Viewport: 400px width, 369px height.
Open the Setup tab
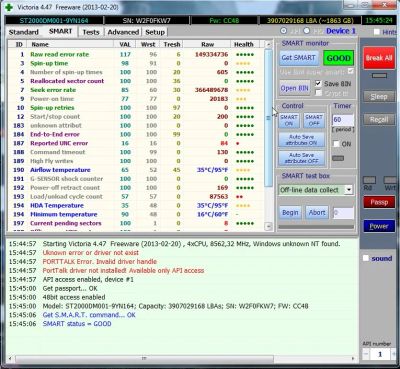pos(155,32)
